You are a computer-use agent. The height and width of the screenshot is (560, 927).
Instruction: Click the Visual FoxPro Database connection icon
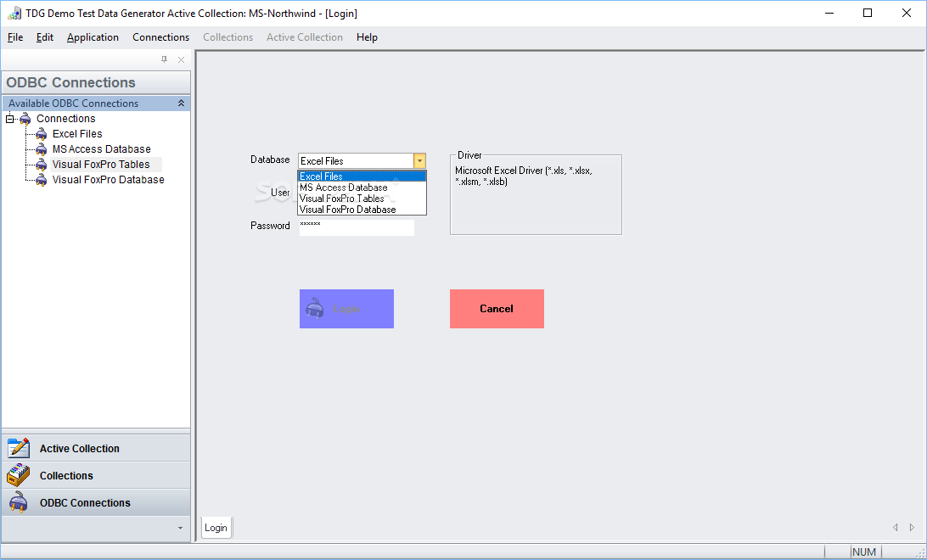(40, 179)
